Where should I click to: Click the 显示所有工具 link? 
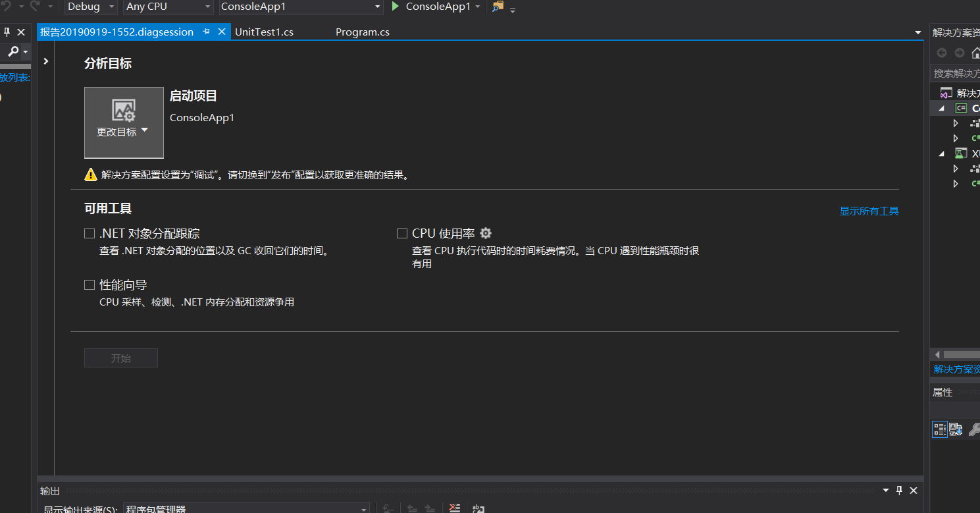coord(869,211)
